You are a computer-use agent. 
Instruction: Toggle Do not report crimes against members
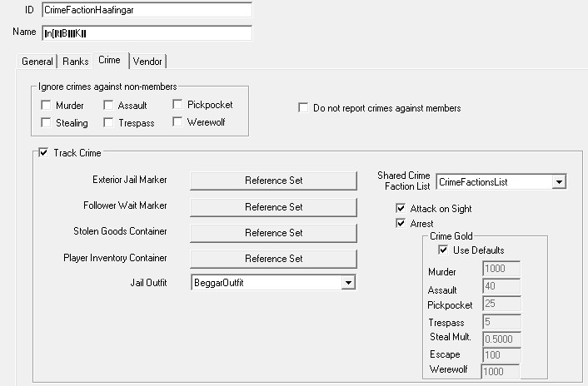(304, 108)
